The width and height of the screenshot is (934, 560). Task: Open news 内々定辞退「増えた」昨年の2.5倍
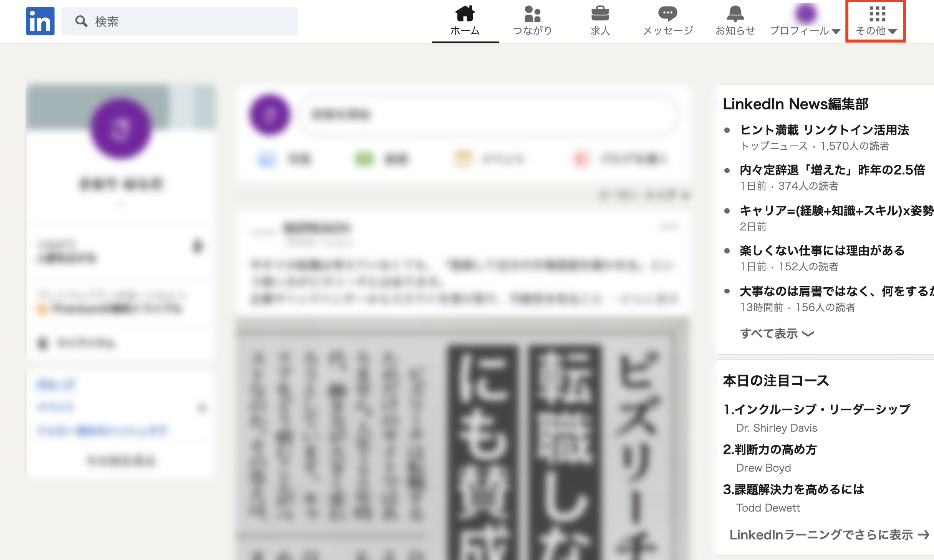pos(832,170)
